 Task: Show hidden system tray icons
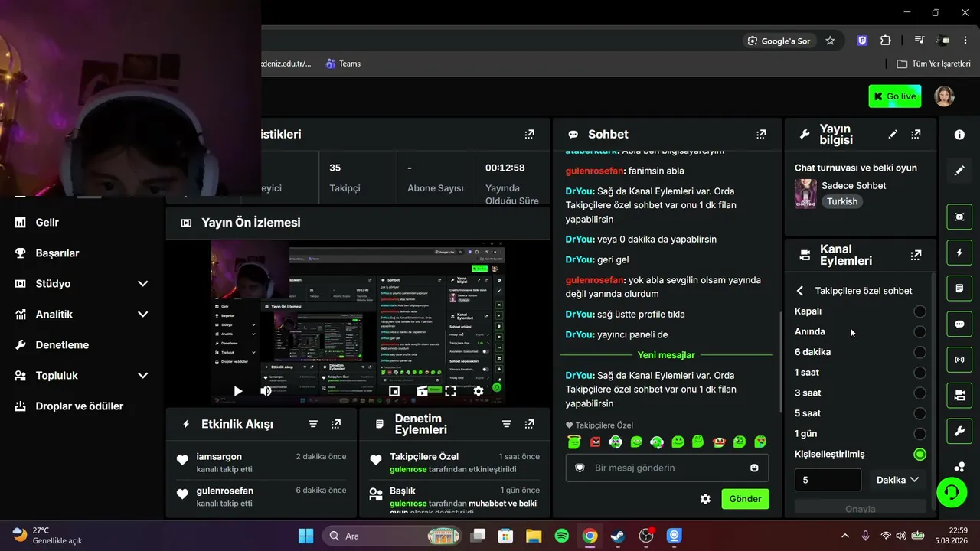[x=844, y=536]
